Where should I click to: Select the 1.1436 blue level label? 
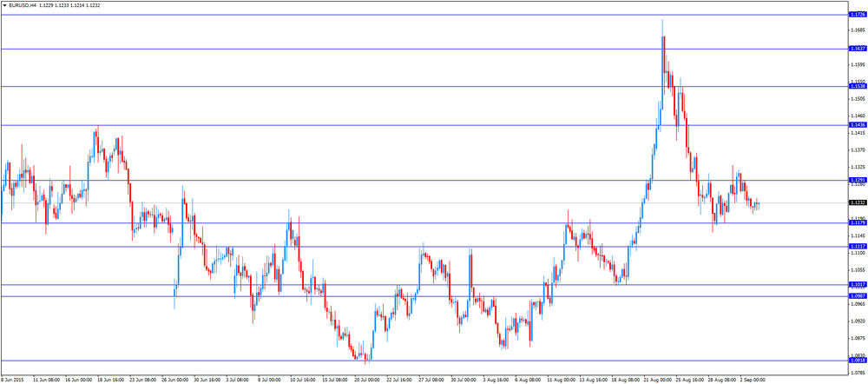point(857,125)
